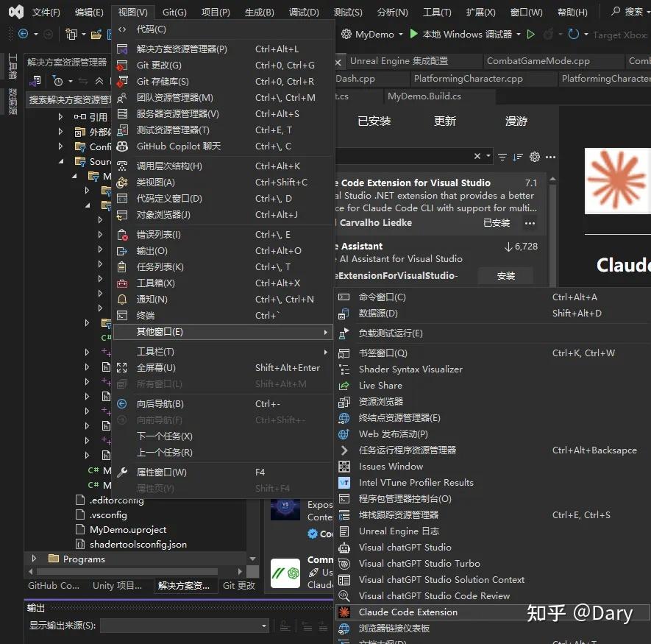Open extension manager more options ellipsis
The width and height of the screenshot is (651, 644).
coord(550,157)
